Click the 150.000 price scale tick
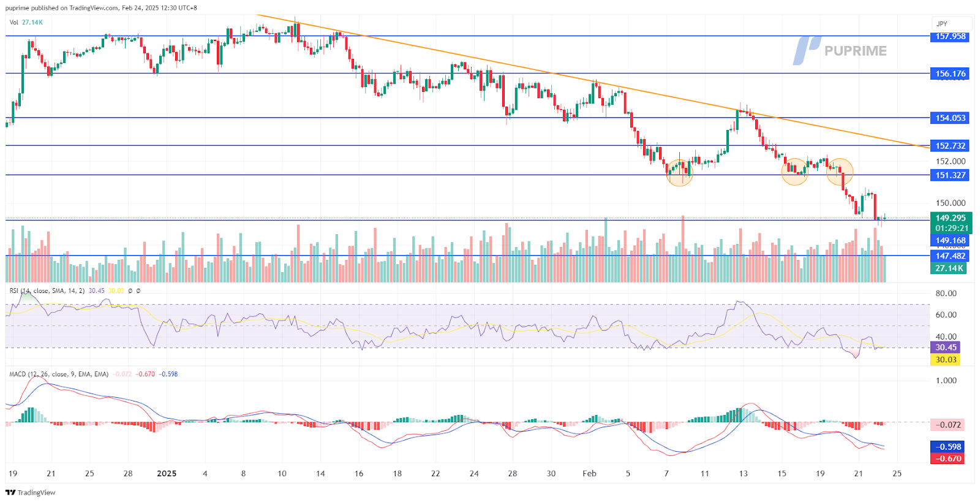The width and height of the screenshot is (980, 502). point(951,203)
